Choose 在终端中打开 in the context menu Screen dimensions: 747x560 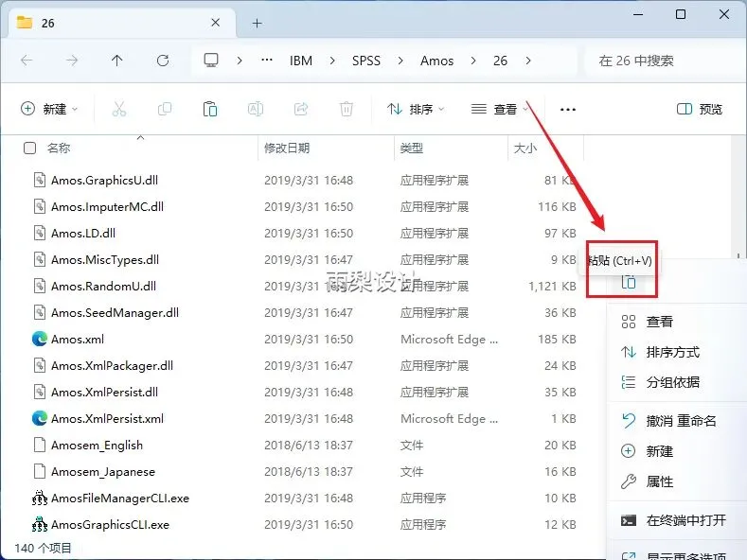[677, 520]
